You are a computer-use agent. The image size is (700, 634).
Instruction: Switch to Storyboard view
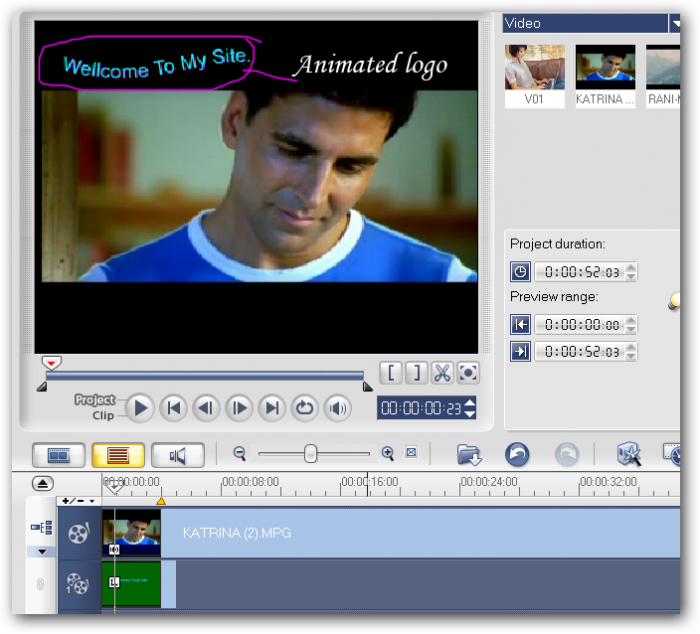coord(58,455)
